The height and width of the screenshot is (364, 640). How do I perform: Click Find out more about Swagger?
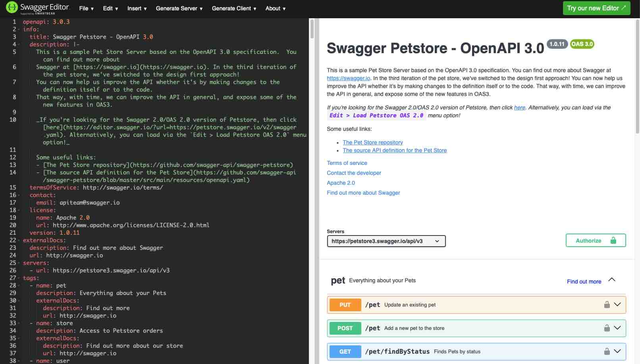[x=363, y=193]
